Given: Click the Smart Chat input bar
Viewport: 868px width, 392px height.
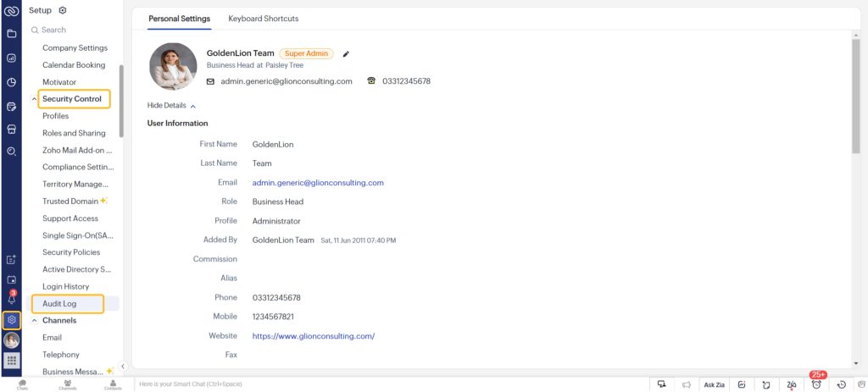Looking at the screenshot, I should (391, 384).
